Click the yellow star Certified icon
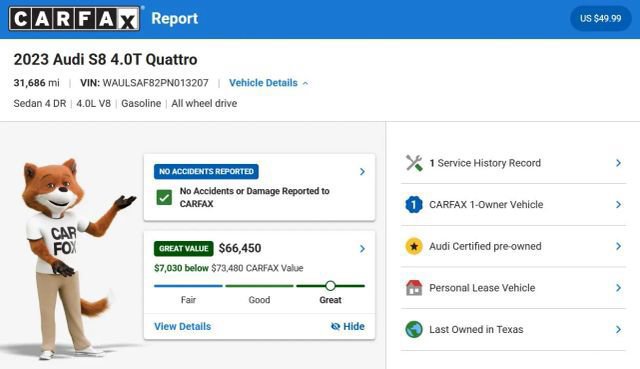This screenshot has width=640, height=369. click(x=414, y=246)
